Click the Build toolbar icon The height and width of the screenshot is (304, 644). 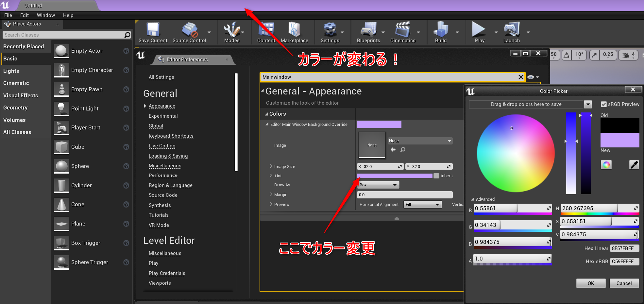(x=441, y=29)
